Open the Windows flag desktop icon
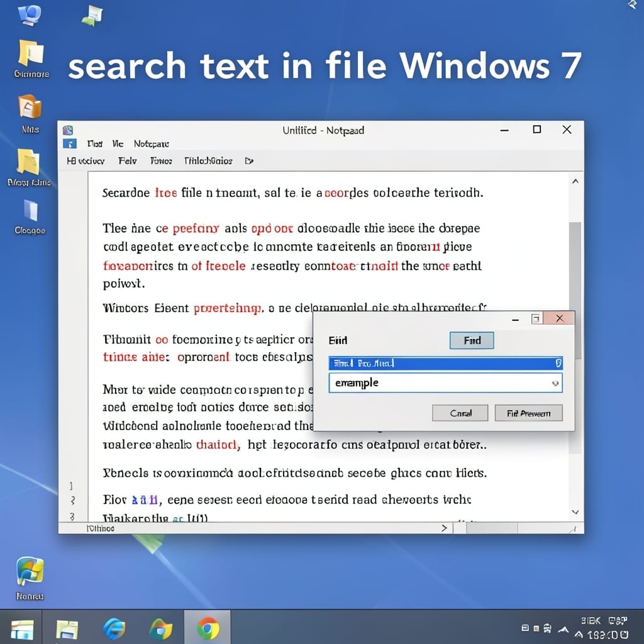This screenshot has height=644, width=644. pyautogui.click(x=30, y=571)
